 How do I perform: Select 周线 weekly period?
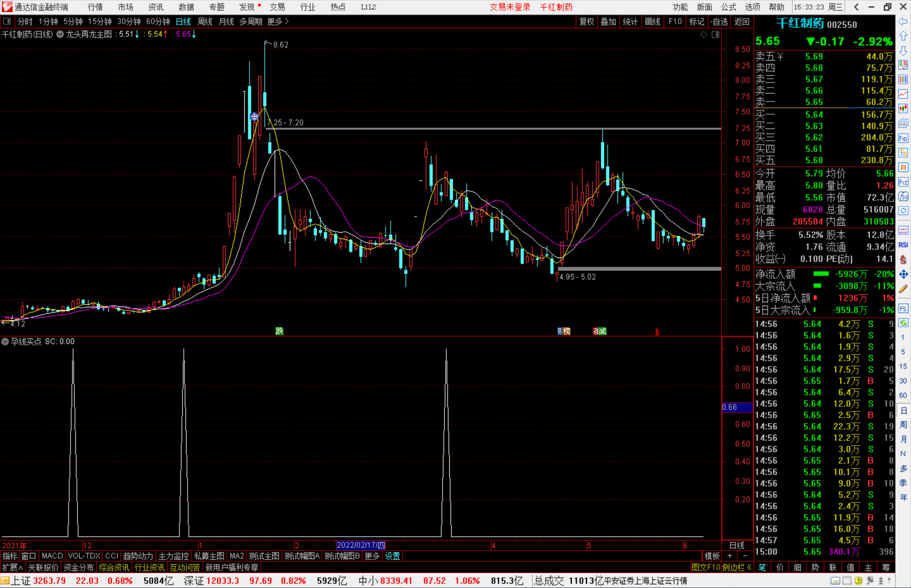click(x=205, y=21)
